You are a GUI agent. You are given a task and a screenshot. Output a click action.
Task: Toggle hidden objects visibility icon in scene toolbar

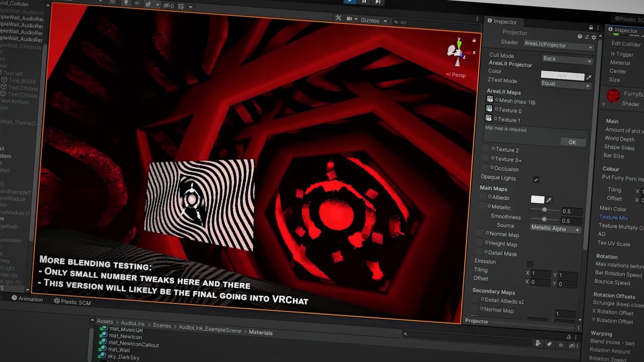168,6
